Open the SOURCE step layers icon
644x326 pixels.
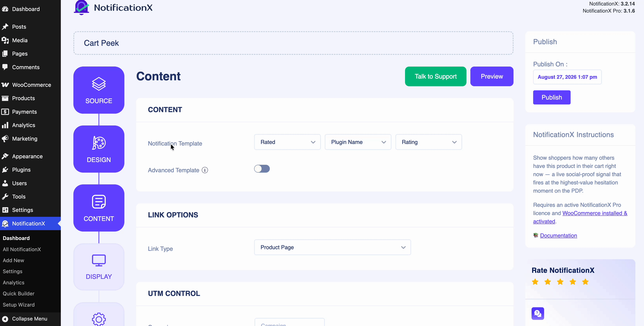click(99, 84)
